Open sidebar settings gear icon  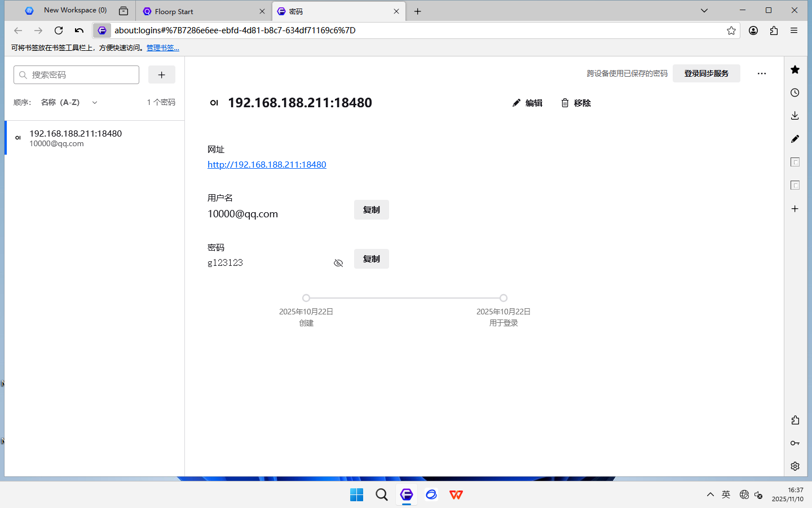pos(795,466)
